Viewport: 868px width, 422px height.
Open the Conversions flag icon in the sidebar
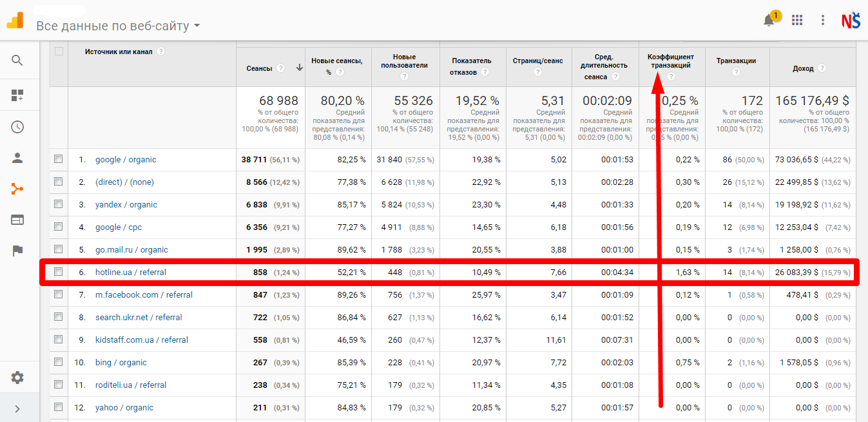coord(17,251)
